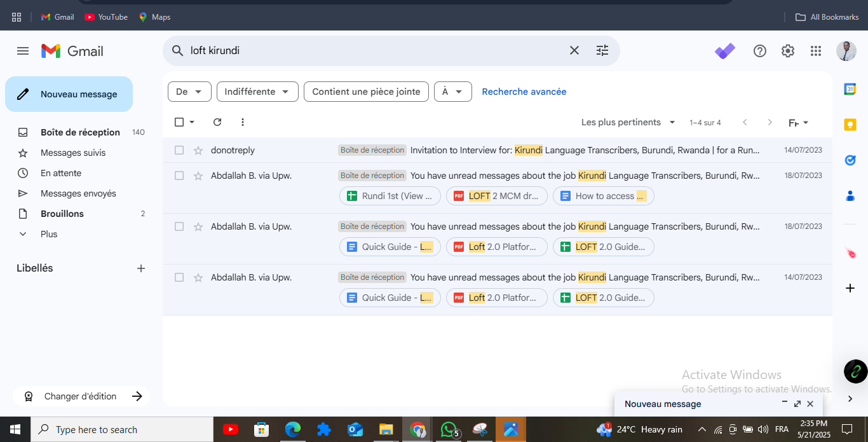Open Chrome tab groups grid icon
868x442 pixels.
click(17, 17)
